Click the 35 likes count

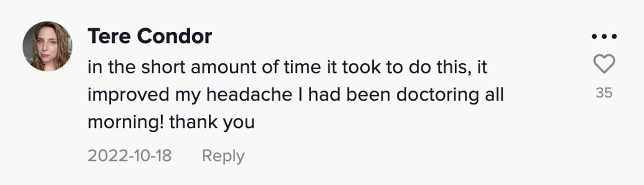[604, 93]
